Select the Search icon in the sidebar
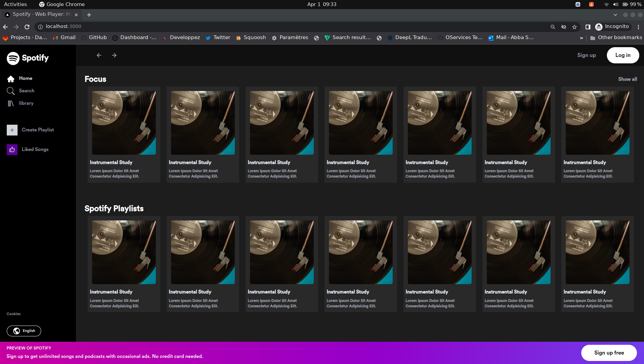 coord(10,91)
